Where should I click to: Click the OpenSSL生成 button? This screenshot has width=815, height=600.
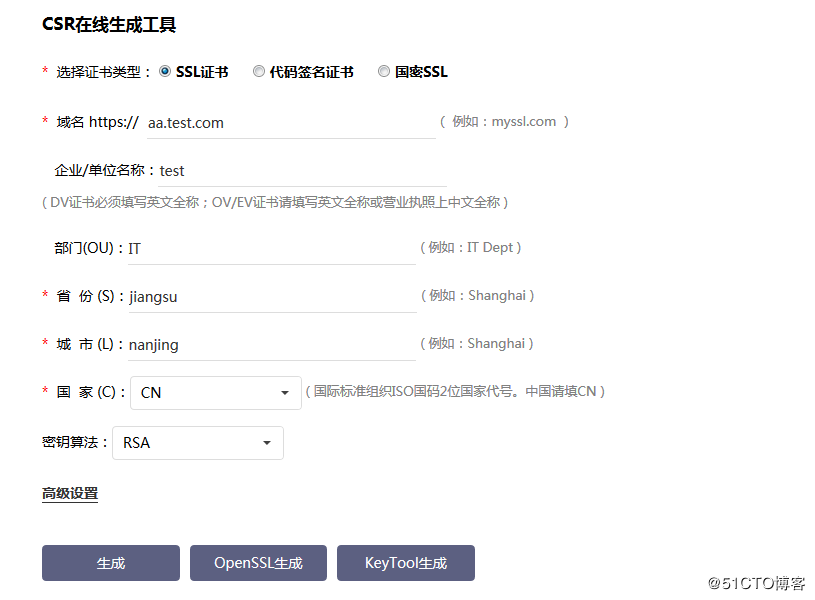point(257,562)
